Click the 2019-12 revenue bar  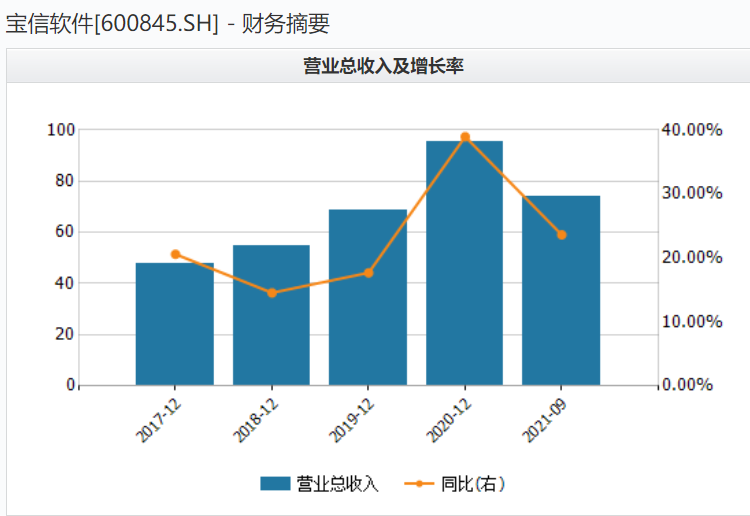point(368,297)
